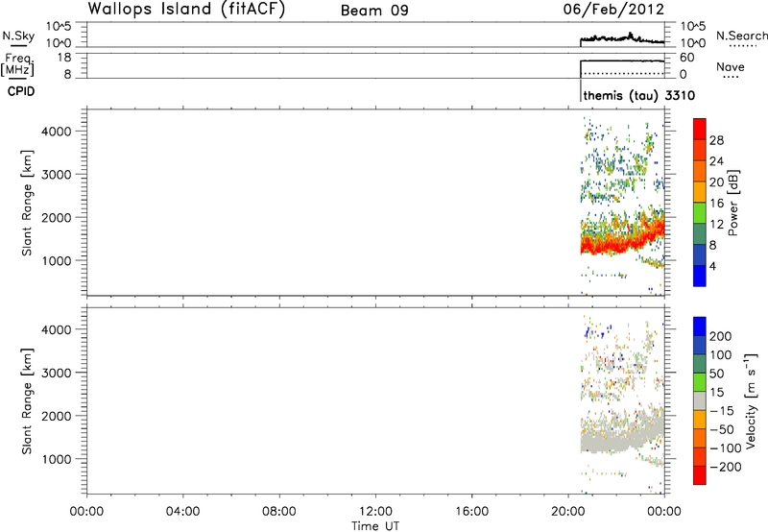
Task: Click the 'N.Search' legend label
Action: [741, 36]
